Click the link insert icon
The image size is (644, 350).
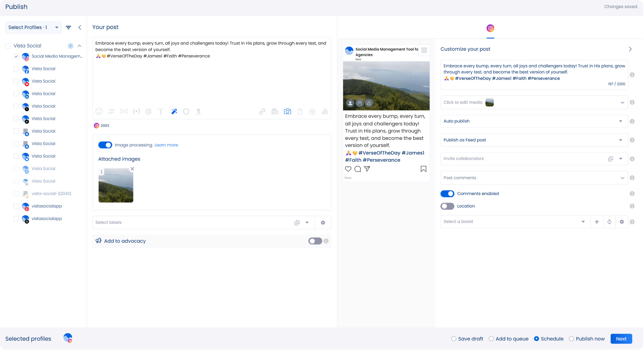[x=262, y=112]
